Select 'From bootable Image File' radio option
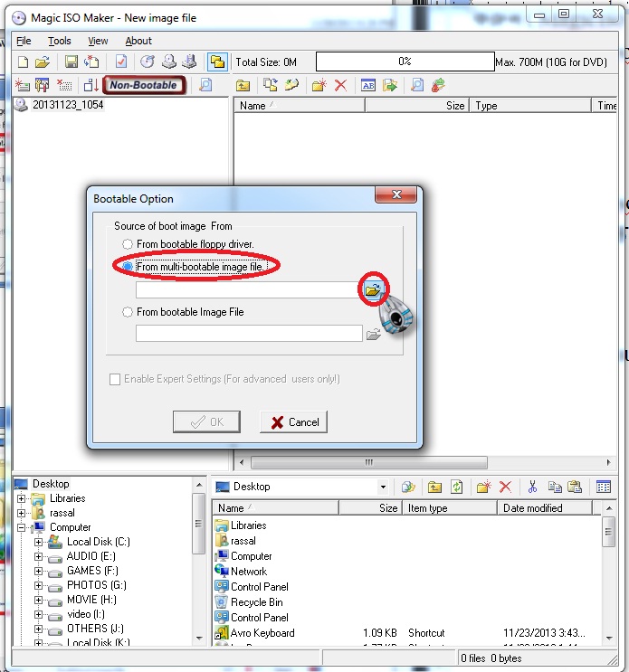 (128, 312)
